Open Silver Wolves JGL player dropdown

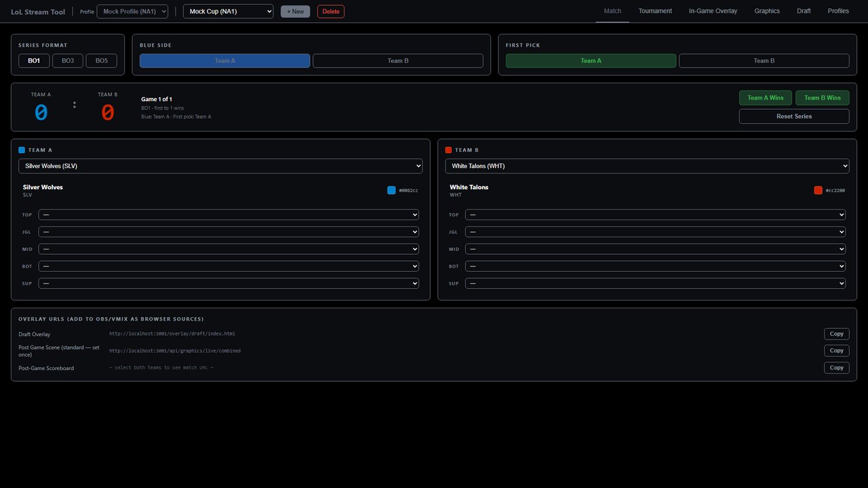click(x=229, y=232)
